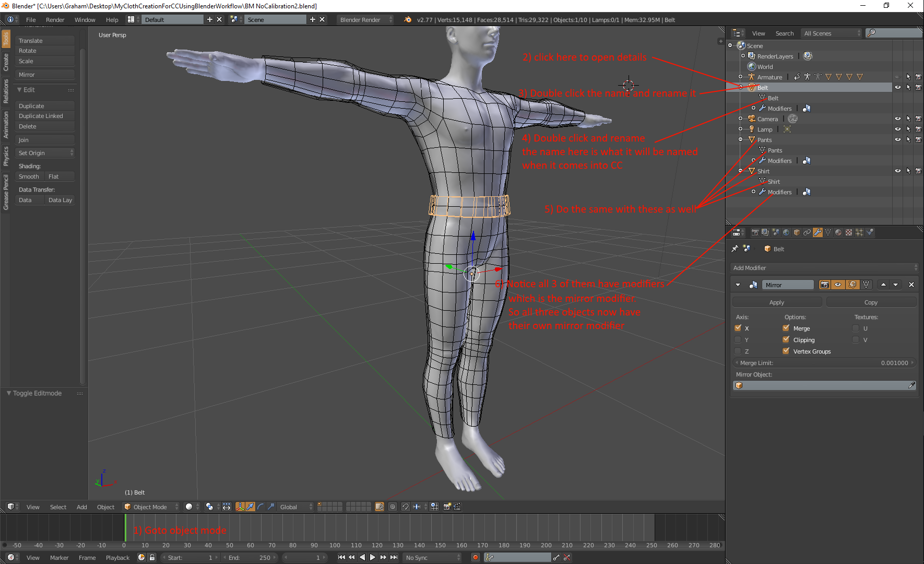This screenshot has height=564, width=924.
Task: Open the Texture properties tab checker icon
Action: point(849,232)
